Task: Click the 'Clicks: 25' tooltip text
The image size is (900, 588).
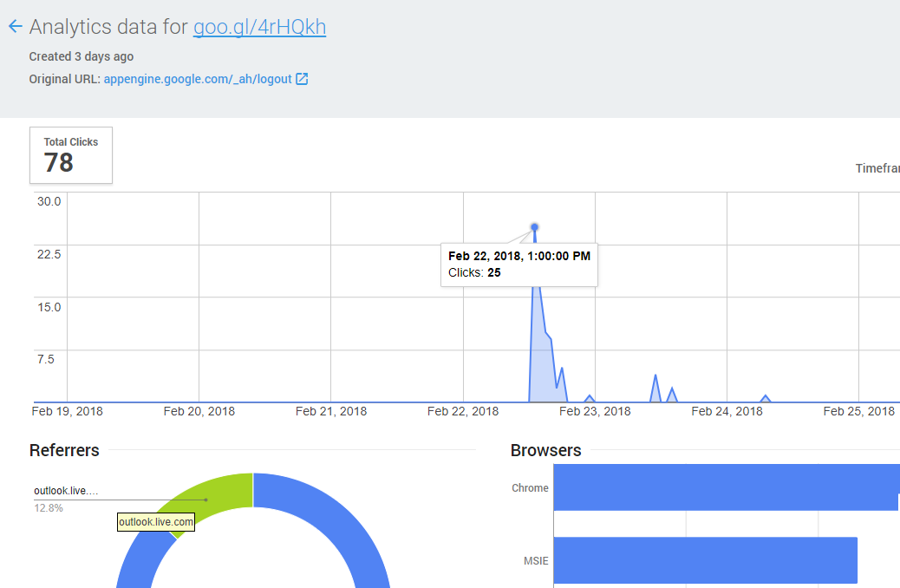Action: tap(474, 273)
